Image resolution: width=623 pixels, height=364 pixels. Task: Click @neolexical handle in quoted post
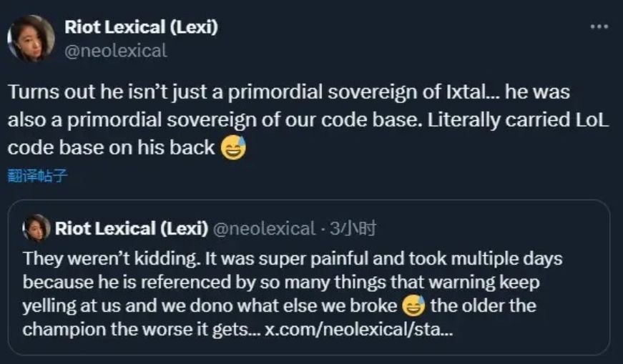coord(264,229)
